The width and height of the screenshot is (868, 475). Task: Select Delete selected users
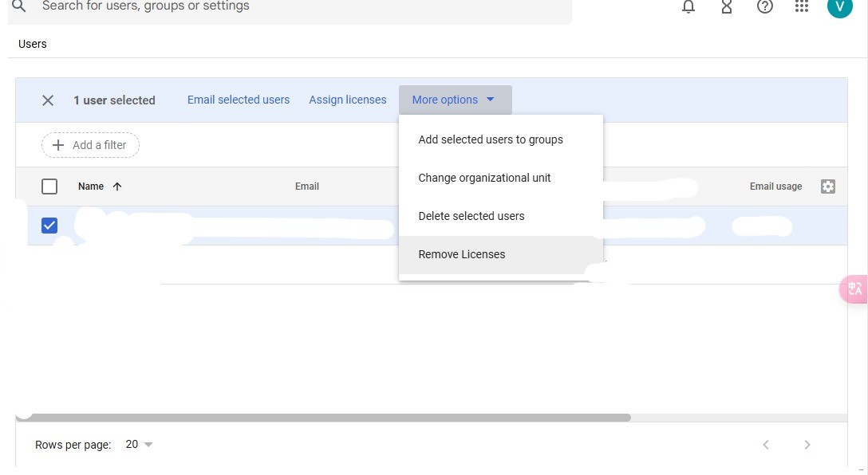(471, 216)
